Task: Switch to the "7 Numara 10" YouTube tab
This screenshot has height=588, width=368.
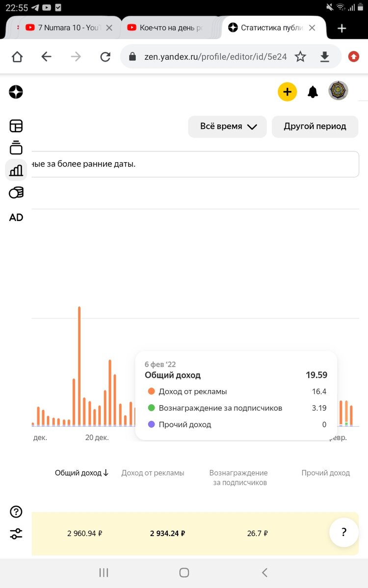Action: [64, 28]
